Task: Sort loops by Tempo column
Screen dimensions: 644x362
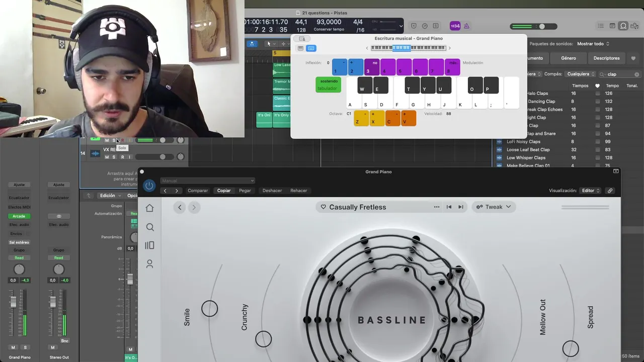Action: click(x=612, y=86)
